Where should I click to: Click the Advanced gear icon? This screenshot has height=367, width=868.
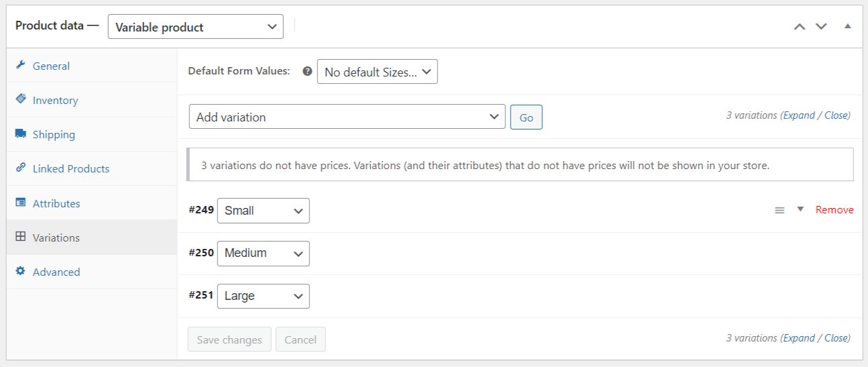tap(21, 272)
